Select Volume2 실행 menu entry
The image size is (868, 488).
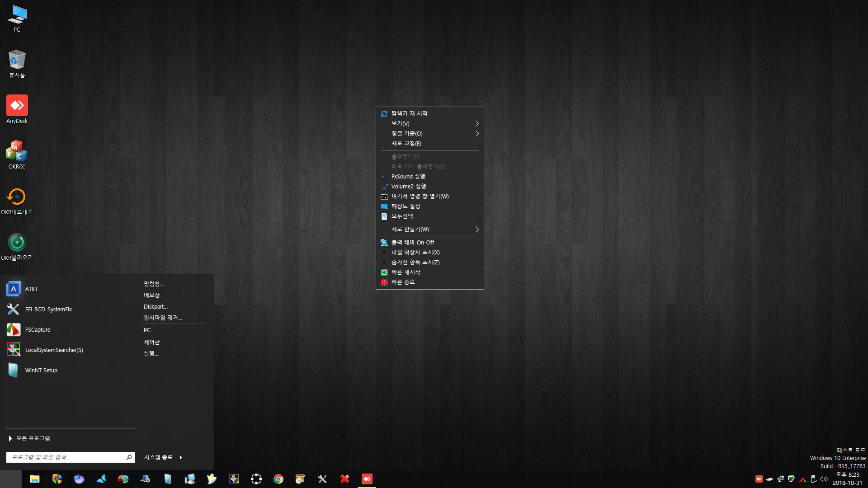[429, 186]
